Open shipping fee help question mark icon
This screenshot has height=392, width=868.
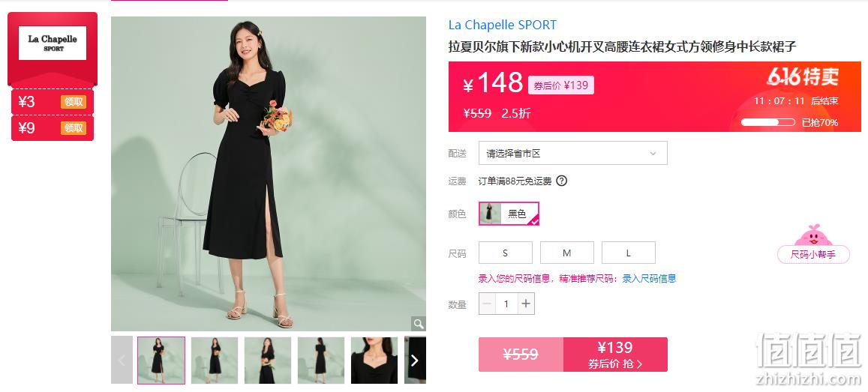pos(561,181)
